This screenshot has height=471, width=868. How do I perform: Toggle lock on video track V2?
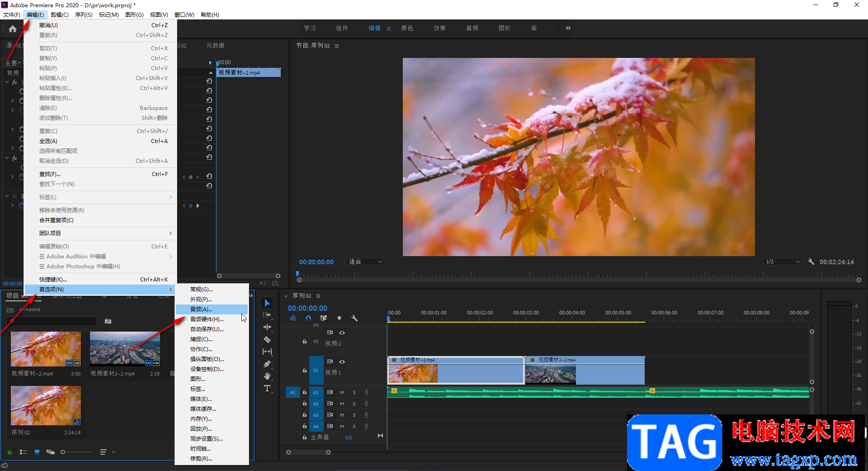(x=305, y=342)
